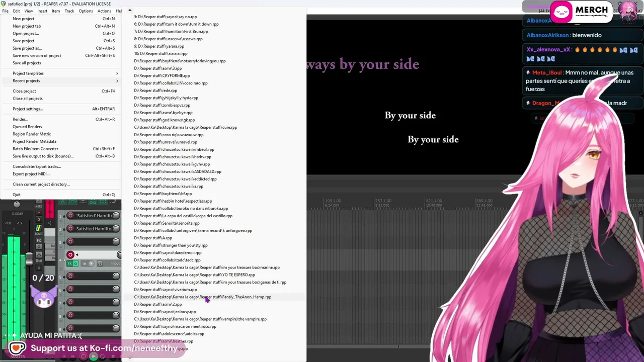
Task: Adjust the master volume fader handle
Action: 29,259
